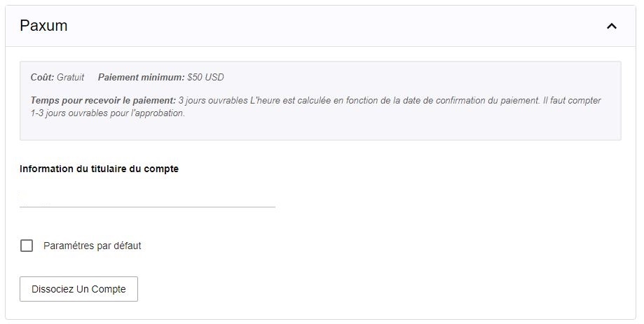This screenshot has width=644, height=324.
Task: Click the 'Coût:' label
Action: coord(42,77)
